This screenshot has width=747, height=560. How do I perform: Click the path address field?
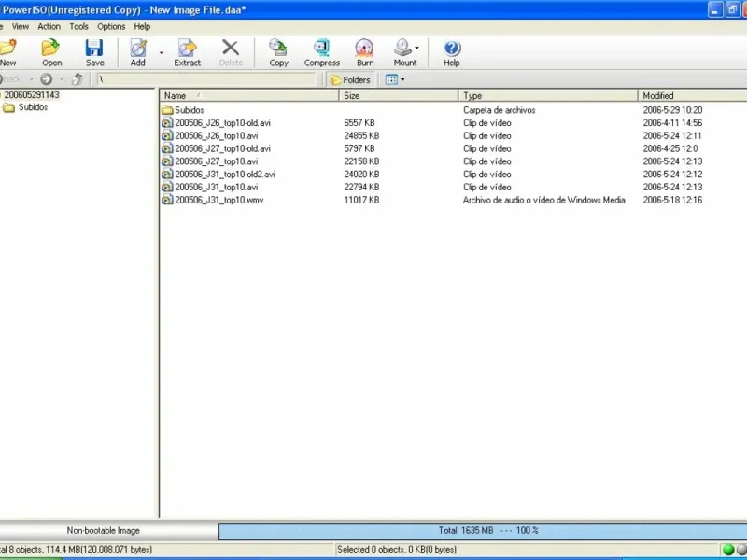(x=206, y=79)
